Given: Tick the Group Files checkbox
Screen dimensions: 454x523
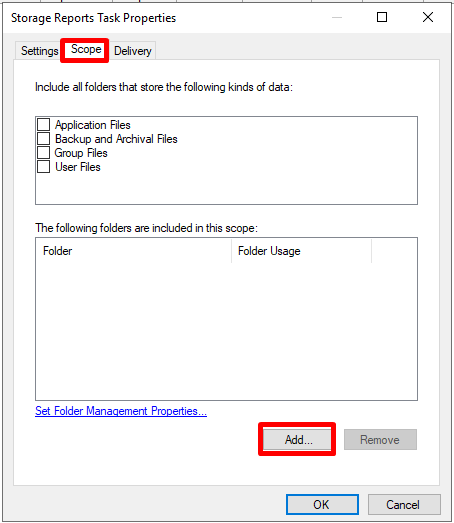Looking at the screenshot, I should (43, 152).
